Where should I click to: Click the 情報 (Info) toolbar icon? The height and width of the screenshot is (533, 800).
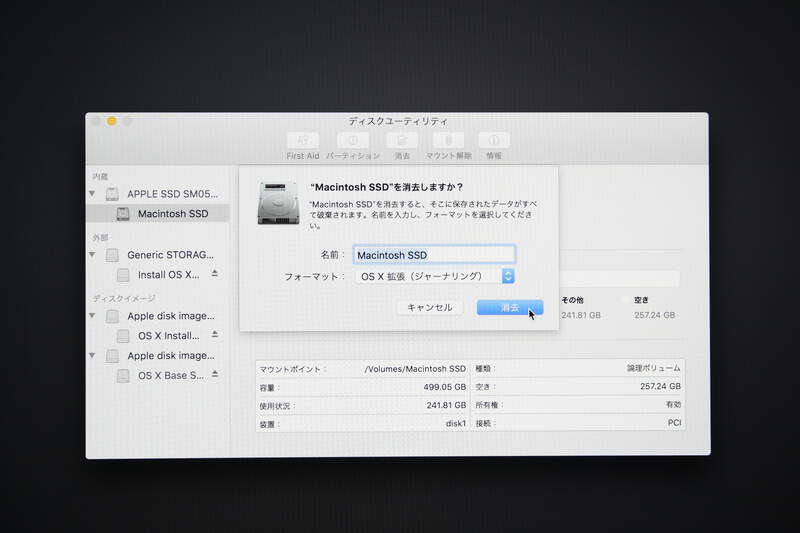point(493,141)
